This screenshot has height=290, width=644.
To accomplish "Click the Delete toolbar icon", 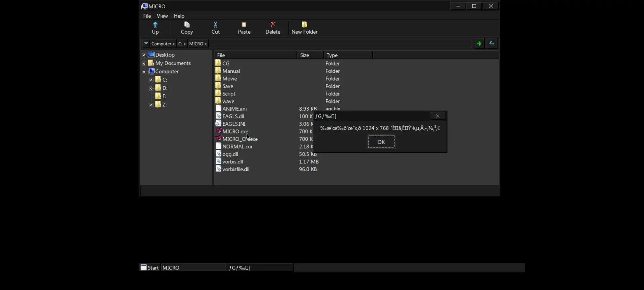I will tap(273, 25).
